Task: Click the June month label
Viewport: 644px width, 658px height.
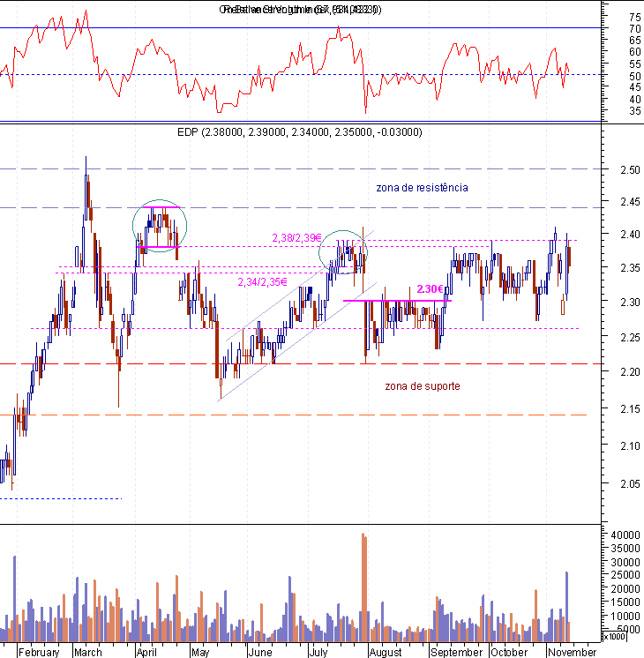Action: coord(260,652)
